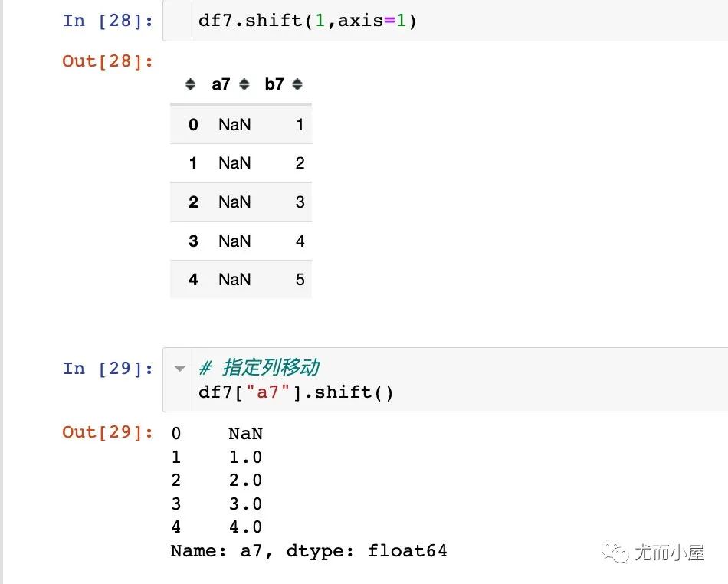Sort by the index column arrows

[190, 84]
